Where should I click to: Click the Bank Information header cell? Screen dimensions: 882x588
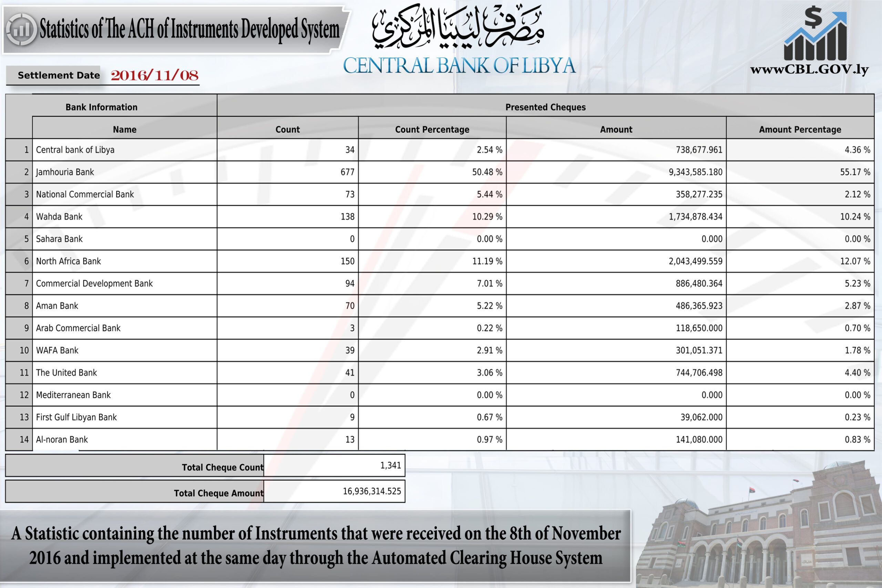tap(102, 107)
